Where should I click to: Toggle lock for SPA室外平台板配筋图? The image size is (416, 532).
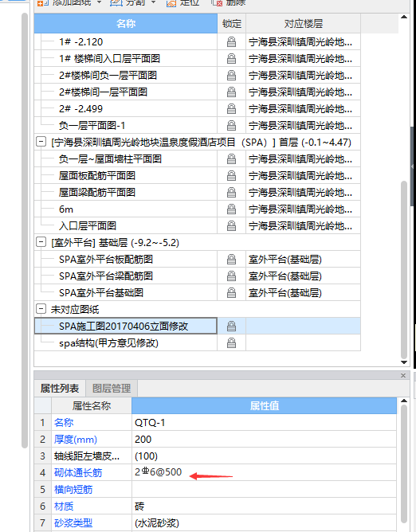tap(231, 260)
